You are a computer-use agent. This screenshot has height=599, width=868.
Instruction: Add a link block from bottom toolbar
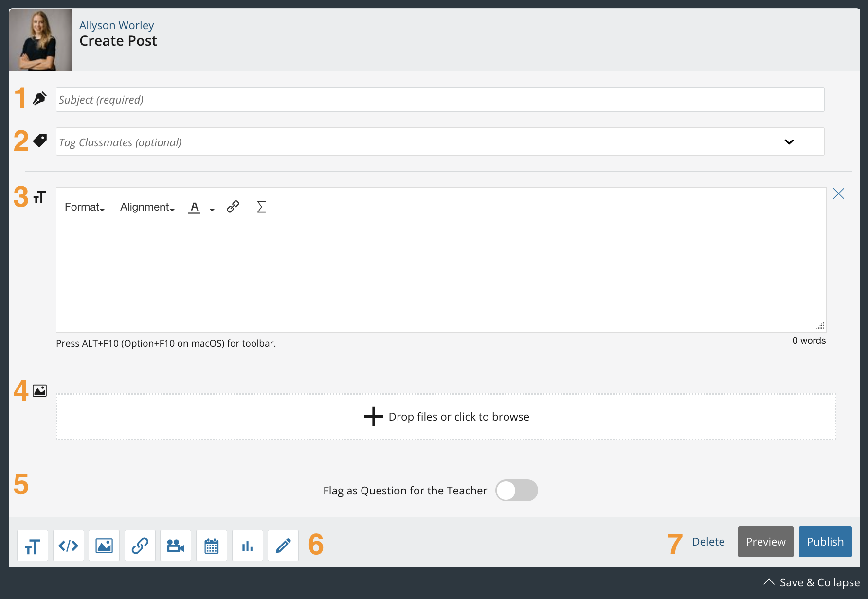click(x=140, y=546)
